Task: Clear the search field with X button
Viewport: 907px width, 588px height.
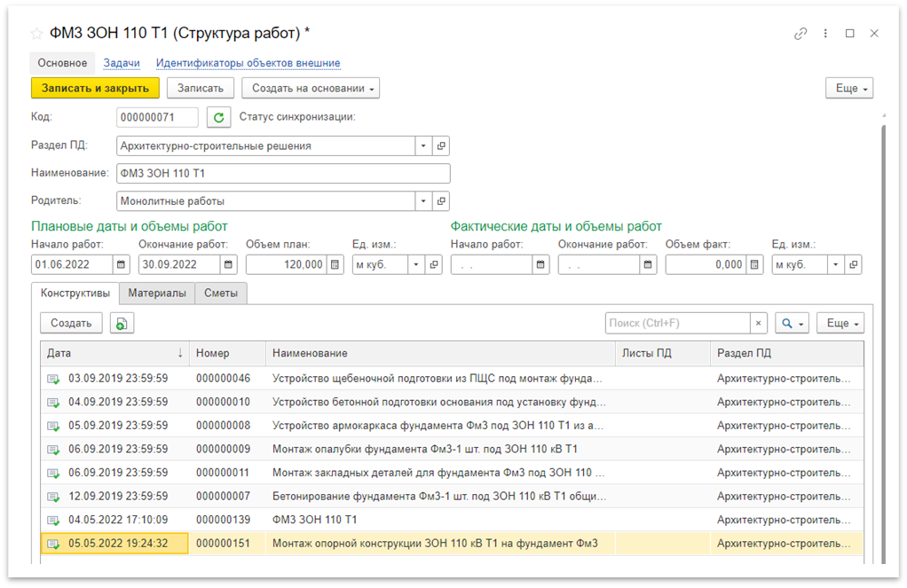Action: coord(759,324)
